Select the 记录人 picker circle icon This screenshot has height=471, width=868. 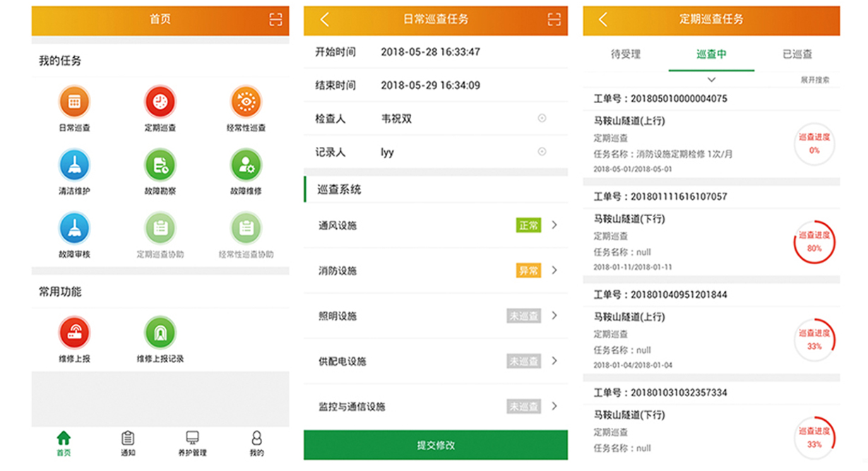tap(542, 152)
